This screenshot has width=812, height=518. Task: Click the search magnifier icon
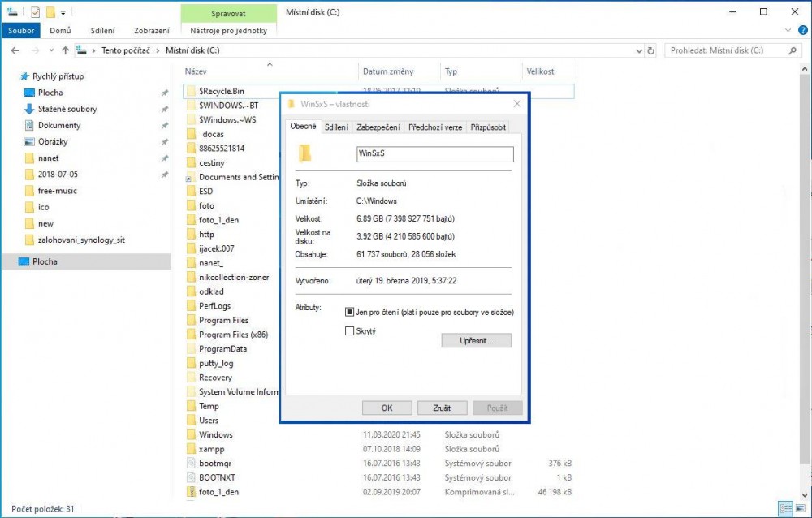coord(793,50)
